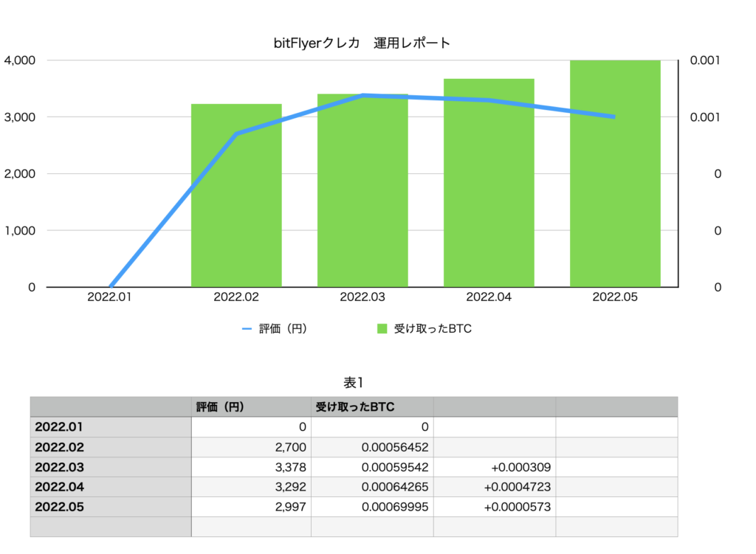Select the 受け取ったBTC legend label
Viewport: 756px width, 554px height.
[x=433, y=328]
